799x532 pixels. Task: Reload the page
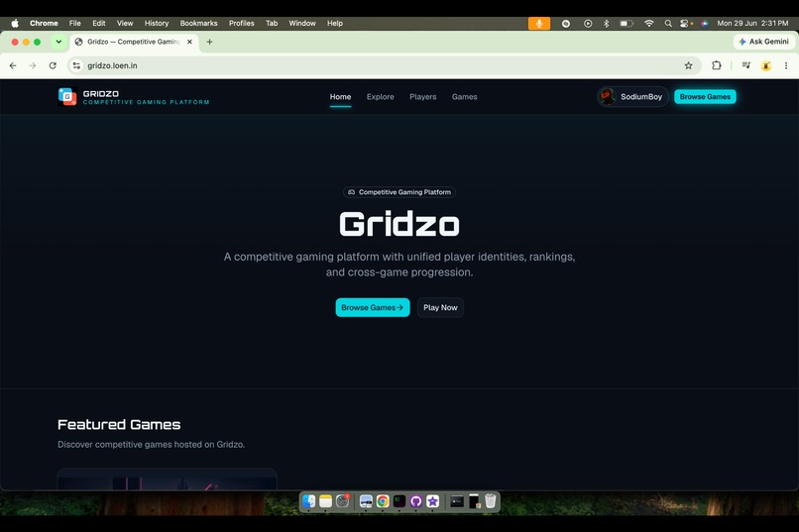53,65
